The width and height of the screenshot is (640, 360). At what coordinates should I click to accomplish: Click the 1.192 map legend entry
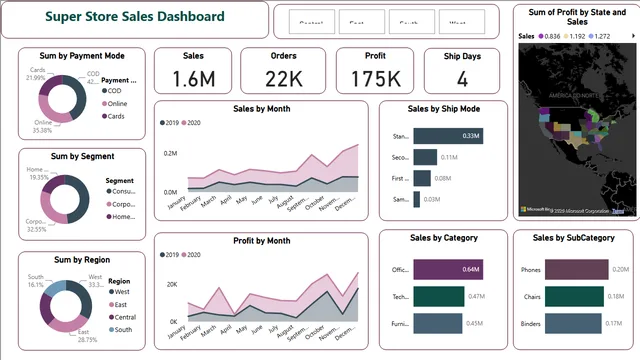(x=574, y=36)
